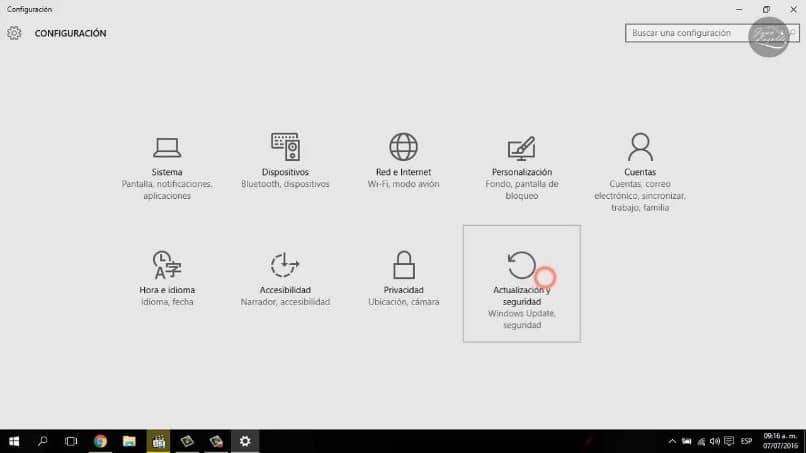Open the Action Center notifications icon
The height and width of the screenshot is (453, 806).
tap(729, 441)
